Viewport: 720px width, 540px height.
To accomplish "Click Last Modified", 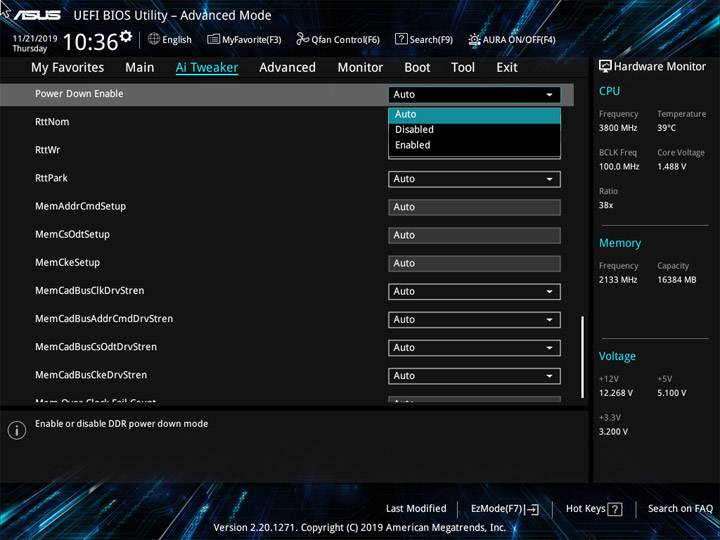I will (416, 508).
